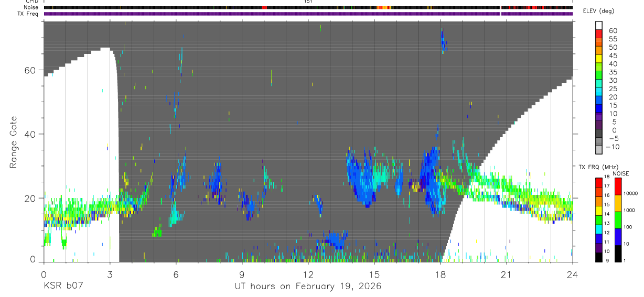Click the red top segment of the NOISE bar
The width and height of the screenshot is (644, 297).
[x=617, y=186]
